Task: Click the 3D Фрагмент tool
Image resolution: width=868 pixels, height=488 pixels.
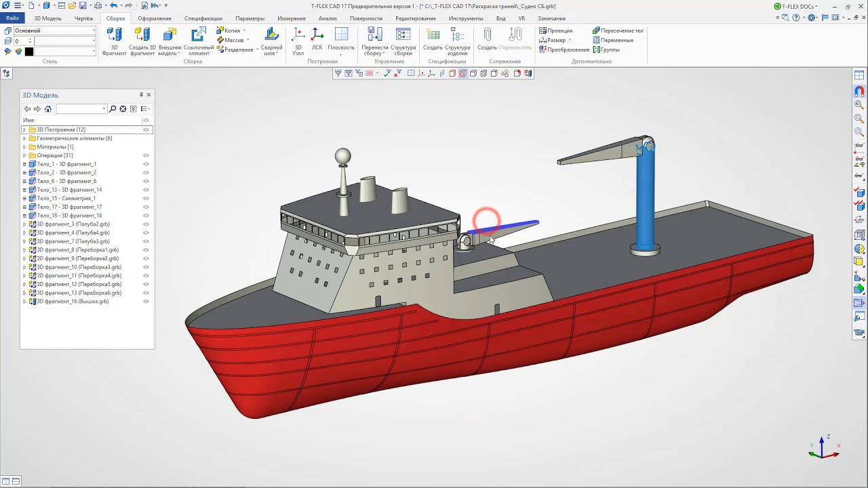Action: pos(114,41)
